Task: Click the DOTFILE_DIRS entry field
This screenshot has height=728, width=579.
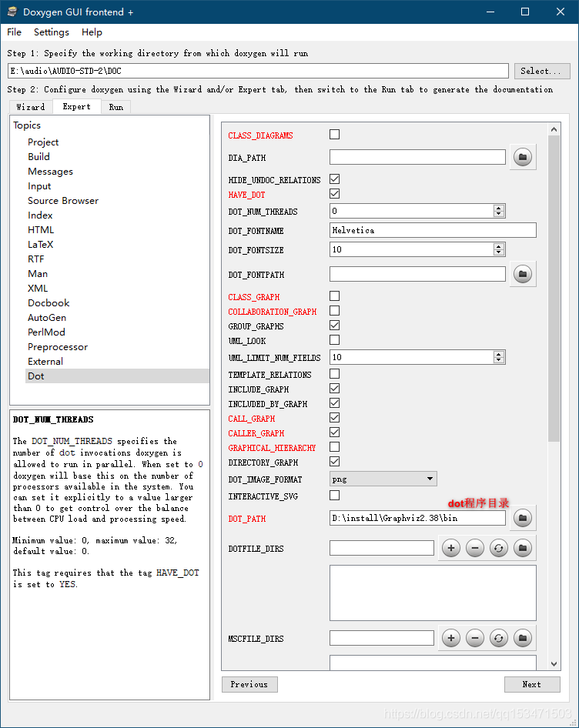Action: 381,548
